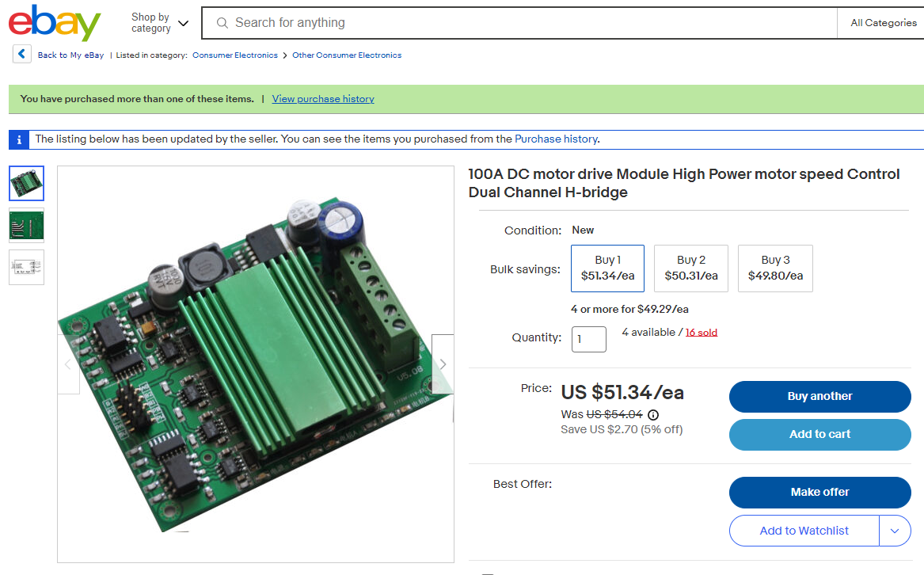The height and width of the screenshot is (575, 924).
Task: Select the Buy 2 bulk option
Action: click(691, 268)
